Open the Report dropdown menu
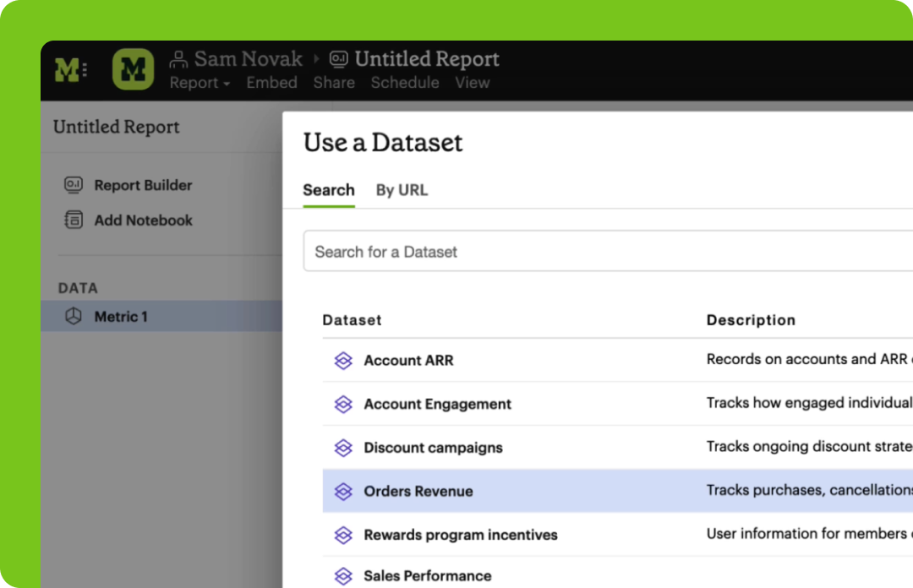Viewport: 913px width, 588px height. [200, 83]
